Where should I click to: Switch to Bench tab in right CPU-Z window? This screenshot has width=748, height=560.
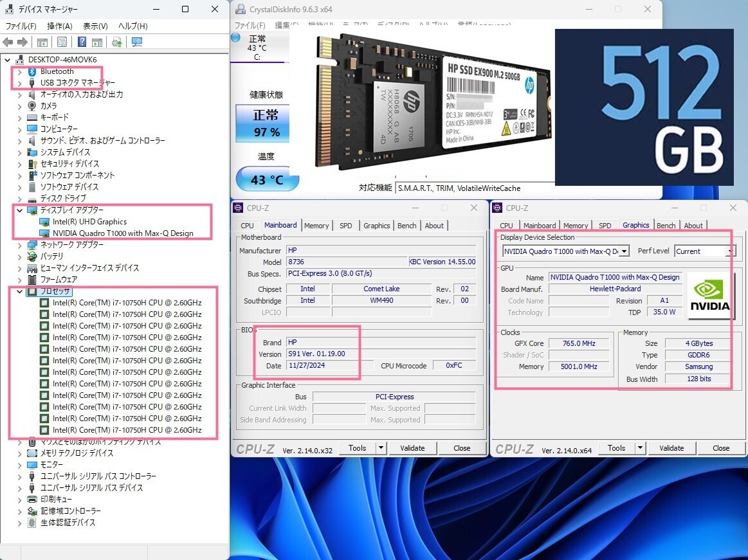pyautogui.click(x=666, y=226)
